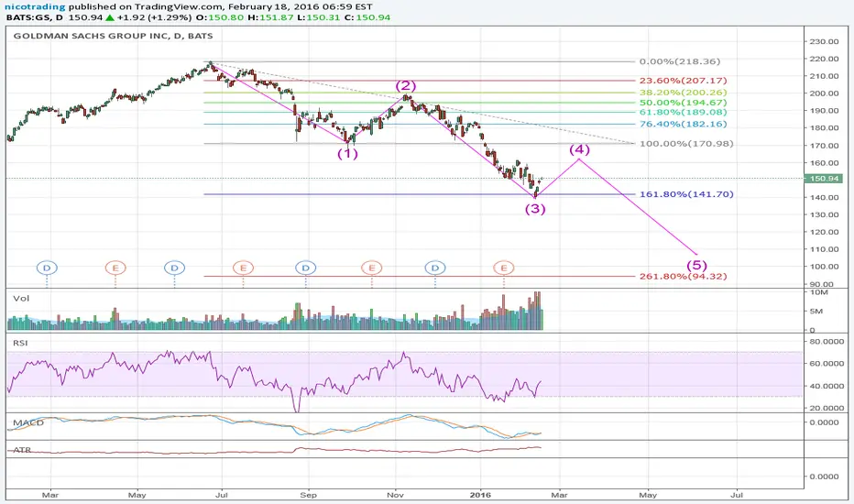Select the 23.60%(207.17) Fibonacci level label

[x=683, y=80]
